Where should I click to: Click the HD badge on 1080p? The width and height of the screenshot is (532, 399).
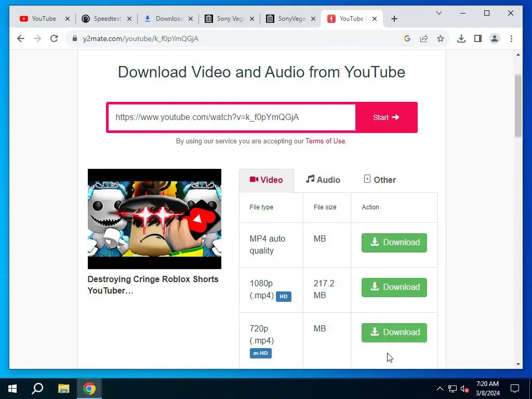tap(283, 297)
